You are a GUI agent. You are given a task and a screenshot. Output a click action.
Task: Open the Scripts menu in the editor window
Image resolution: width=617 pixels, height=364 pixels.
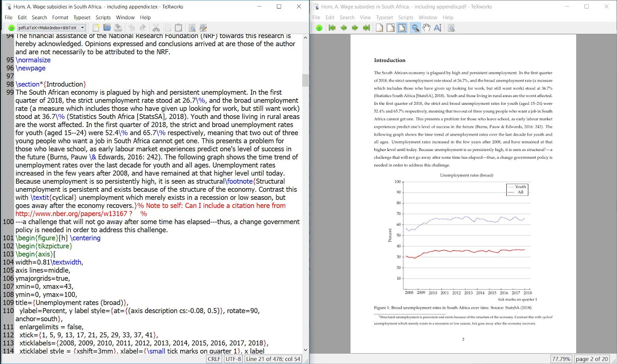[x=103, y=17]
